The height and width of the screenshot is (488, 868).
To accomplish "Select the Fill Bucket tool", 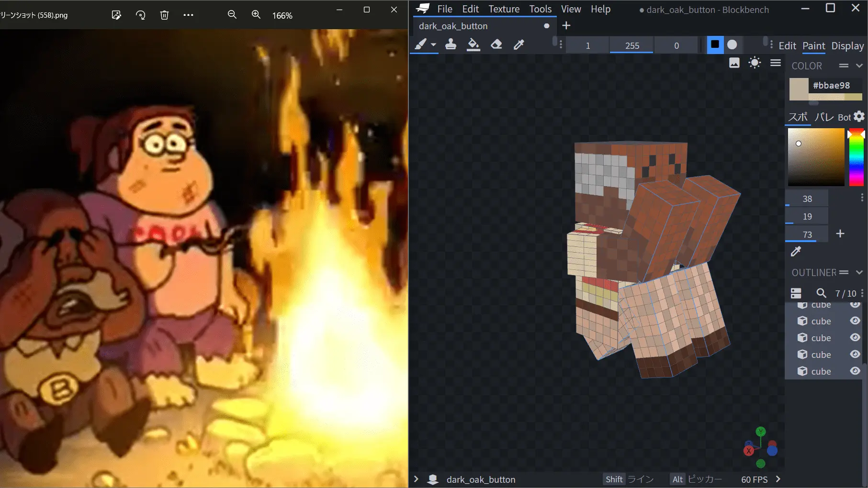I will [473, 44].
